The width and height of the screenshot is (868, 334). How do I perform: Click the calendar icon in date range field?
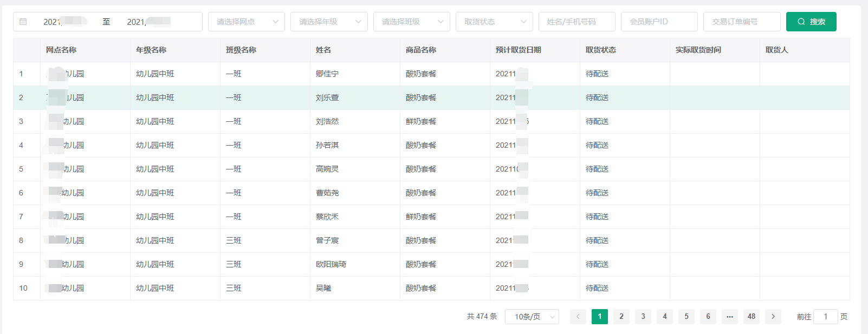(23, 22)
